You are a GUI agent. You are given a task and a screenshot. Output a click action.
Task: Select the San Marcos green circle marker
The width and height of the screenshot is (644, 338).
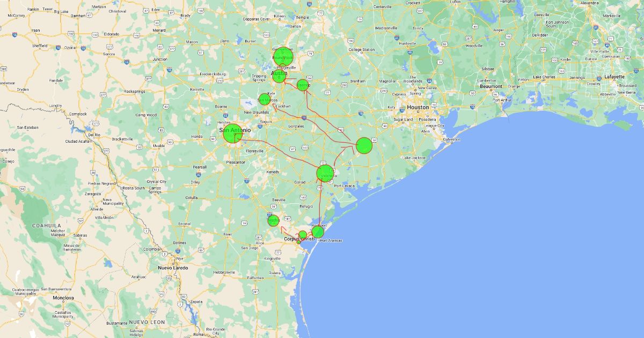(x=264, y=99)
